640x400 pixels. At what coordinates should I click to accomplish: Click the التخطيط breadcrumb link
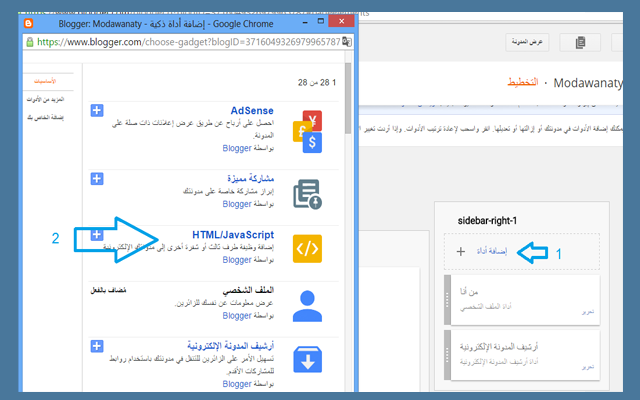(x=523, y=82)
